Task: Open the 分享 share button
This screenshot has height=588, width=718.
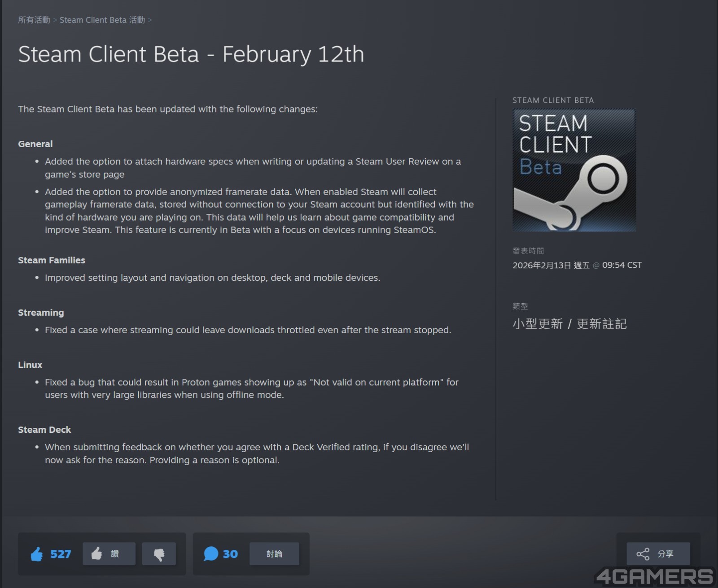Action: coord(658,554)
